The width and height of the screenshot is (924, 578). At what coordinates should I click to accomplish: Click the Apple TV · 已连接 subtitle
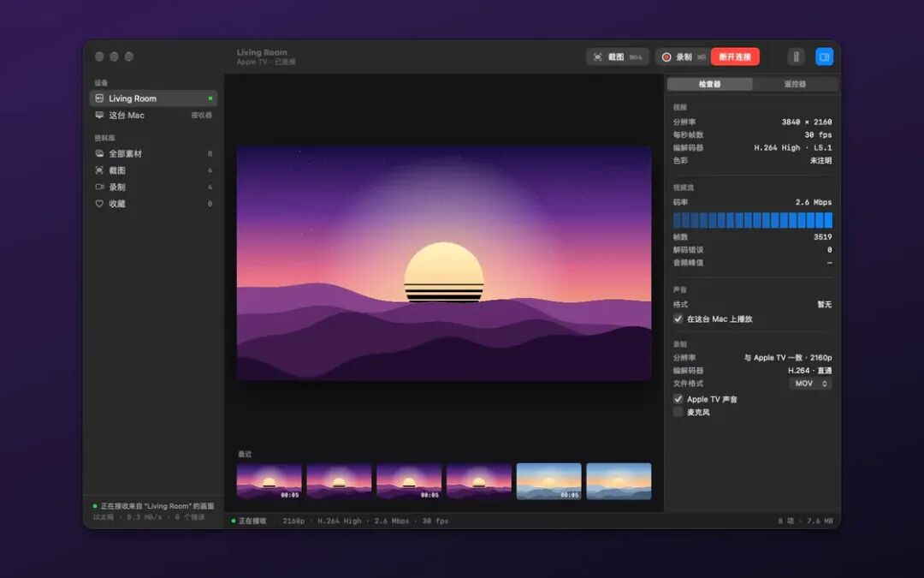pos(266,62)
